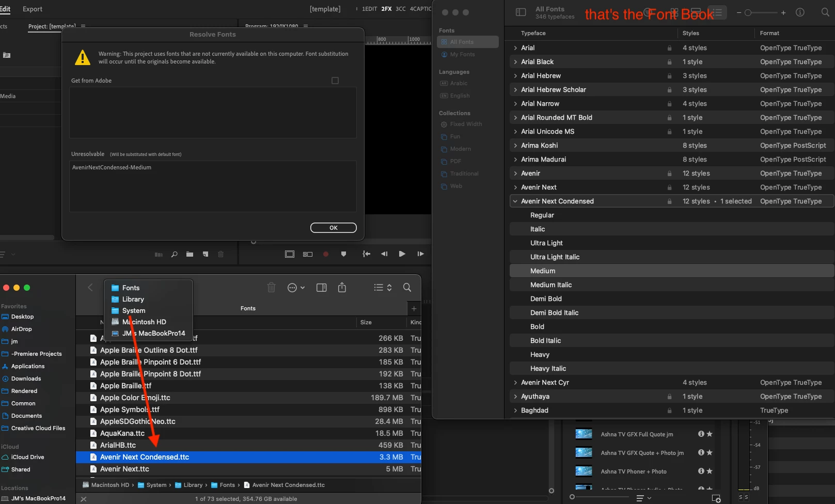Open the Export tab in Premiere
Screen dimensions: 835x504
tap(33, 9)
